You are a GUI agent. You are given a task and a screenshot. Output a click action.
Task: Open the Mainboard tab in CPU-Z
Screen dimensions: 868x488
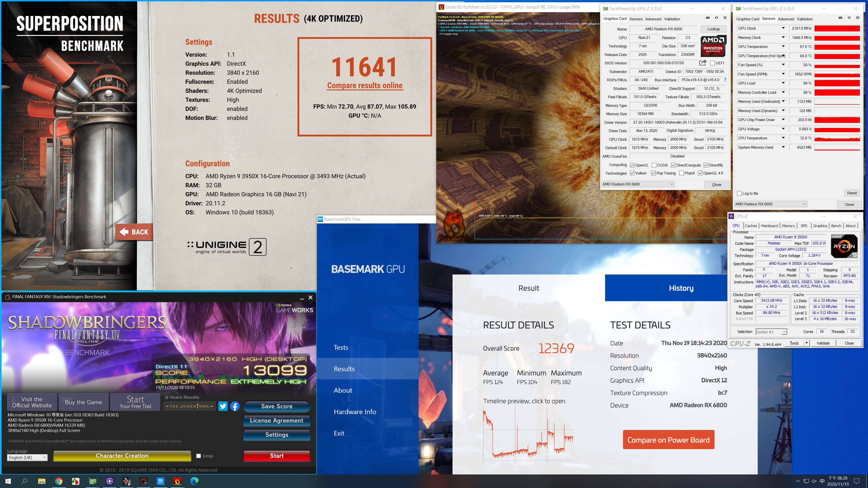(769, 226)
